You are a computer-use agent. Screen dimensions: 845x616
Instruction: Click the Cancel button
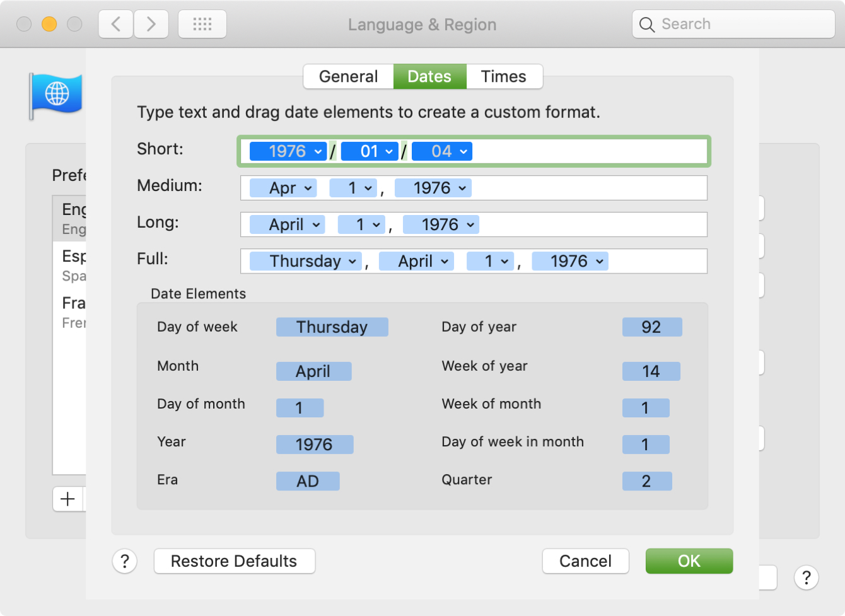(586, 561)
